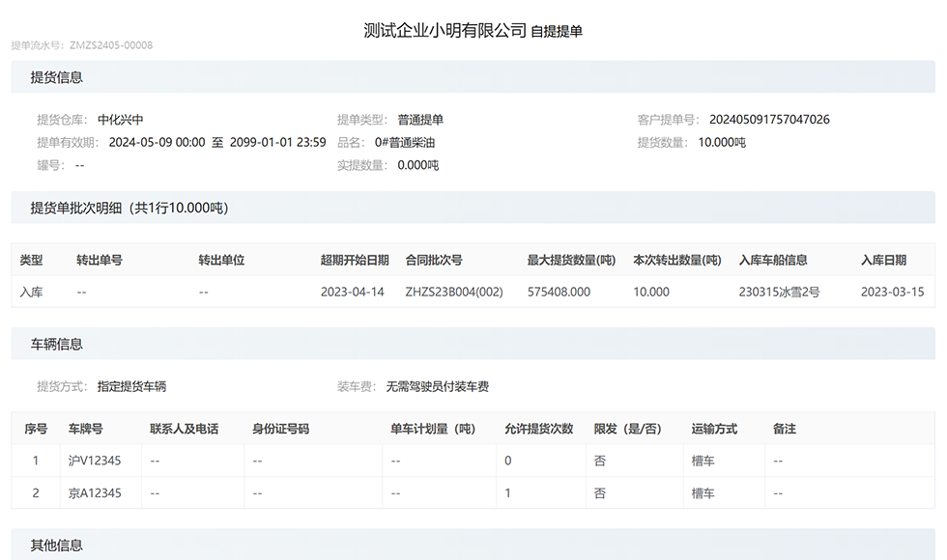Click the 超期开始日期 column header
Screen dimensions: 947x560
[x=355, y=260]
